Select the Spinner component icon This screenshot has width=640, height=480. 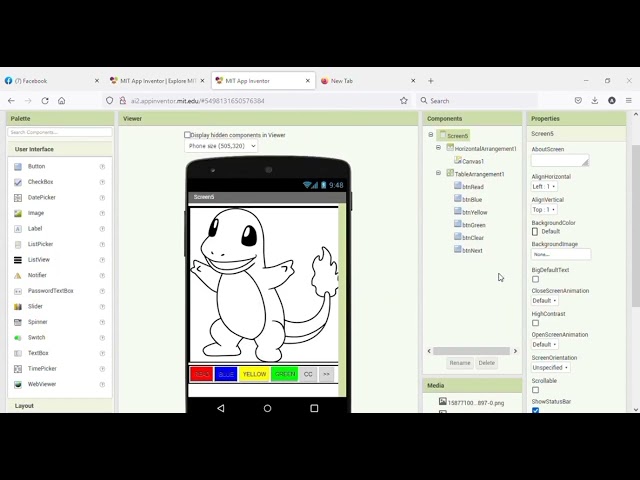pos(18,322)
